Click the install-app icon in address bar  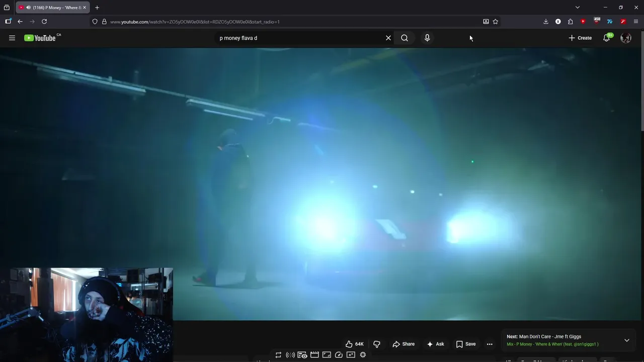486,22
